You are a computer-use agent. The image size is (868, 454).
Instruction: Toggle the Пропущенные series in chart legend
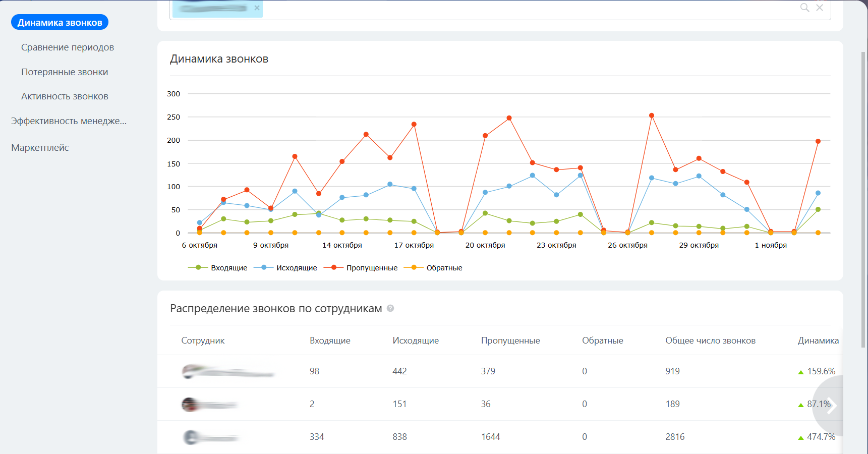coord(371,268)
